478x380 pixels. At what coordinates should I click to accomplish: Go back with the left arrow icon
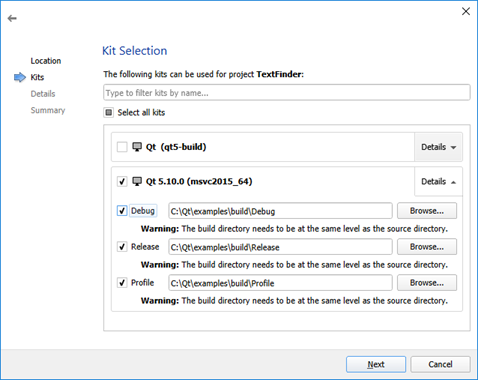click(x=12, y=18)
